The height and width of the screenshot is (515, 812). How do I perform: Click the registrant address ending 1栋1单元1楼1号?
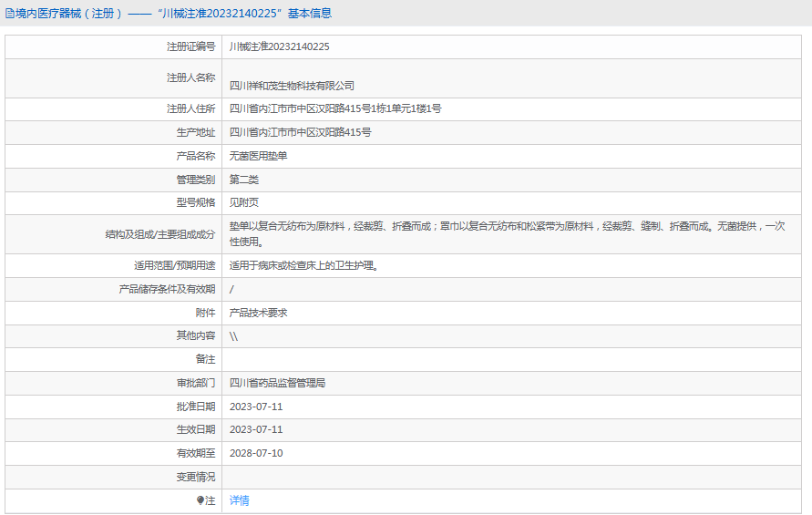(x=335, y=108)
